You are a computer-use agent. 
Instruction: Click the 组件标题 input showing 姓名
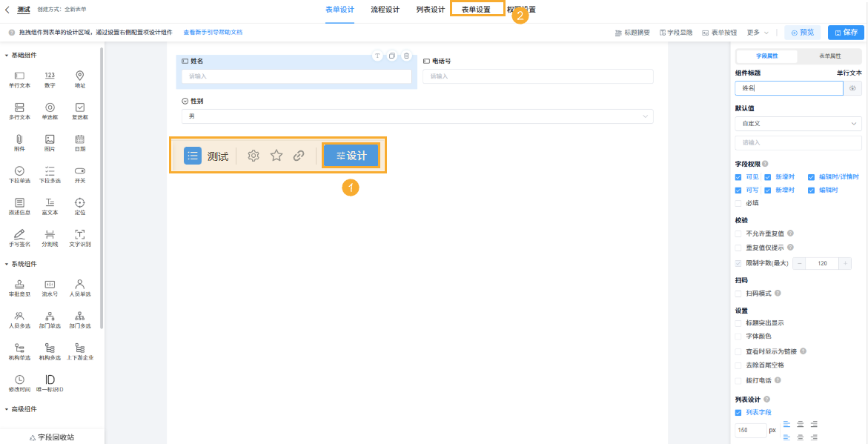789,87
